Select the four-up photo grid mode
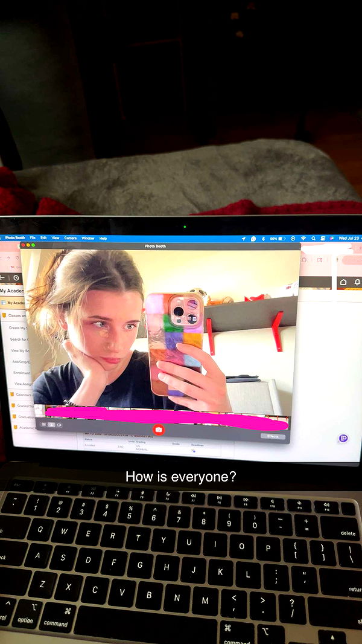 tap(43, 425)
